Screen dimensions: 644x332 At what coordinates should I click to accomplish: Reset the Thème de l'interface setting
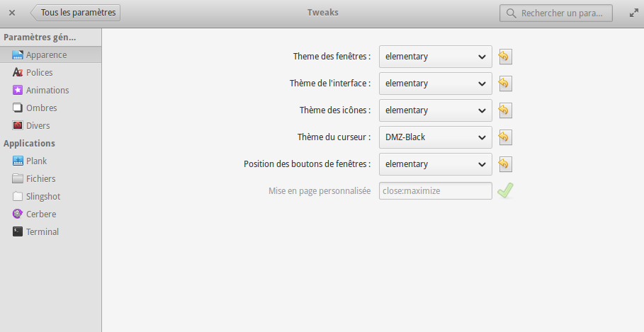coord(505,84)
